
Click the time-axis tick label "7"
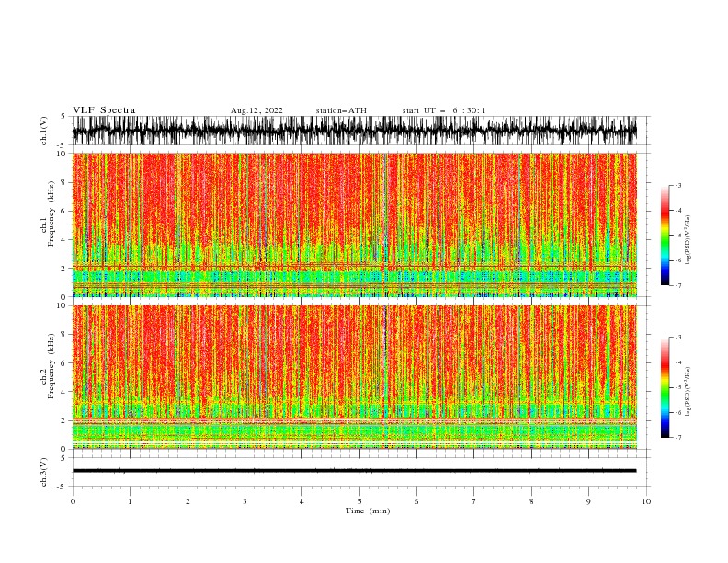click(474, 501)
